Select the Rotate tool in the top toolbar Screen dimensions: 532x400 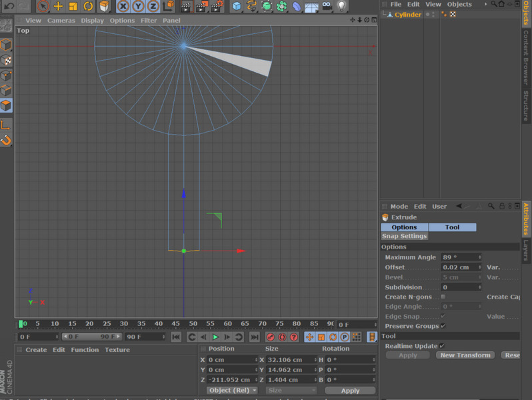88,6
